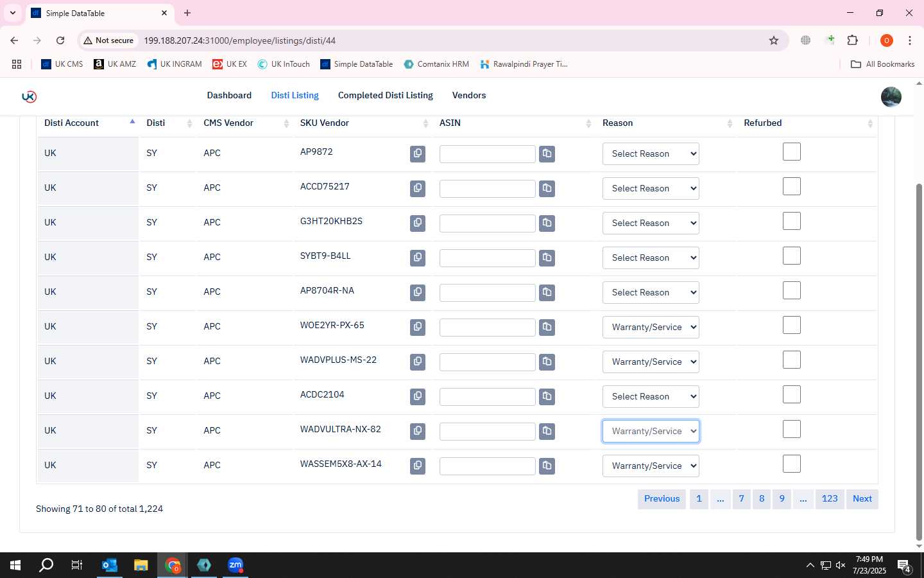The width and height of the screenshot is (924, 578).
Task: Copy SKU G3HT20KHB2S with copy icon
Action: click(418, 223)
